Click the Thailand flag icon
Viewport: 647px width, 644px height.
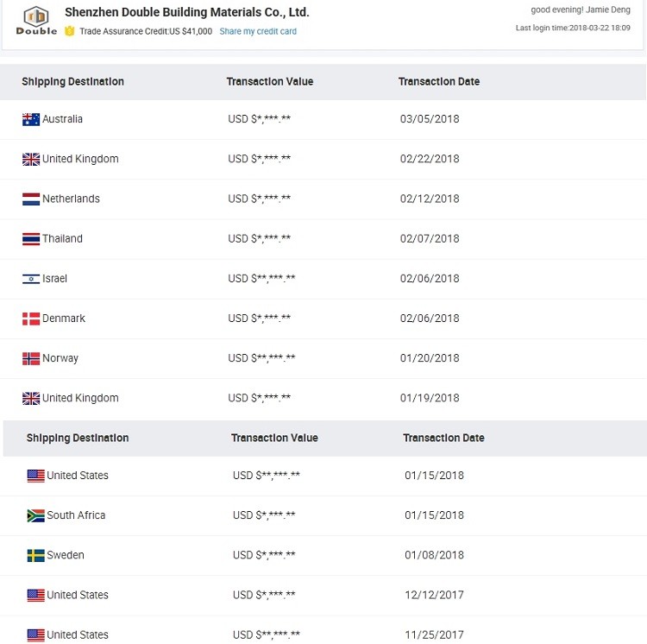click(31, 238)
